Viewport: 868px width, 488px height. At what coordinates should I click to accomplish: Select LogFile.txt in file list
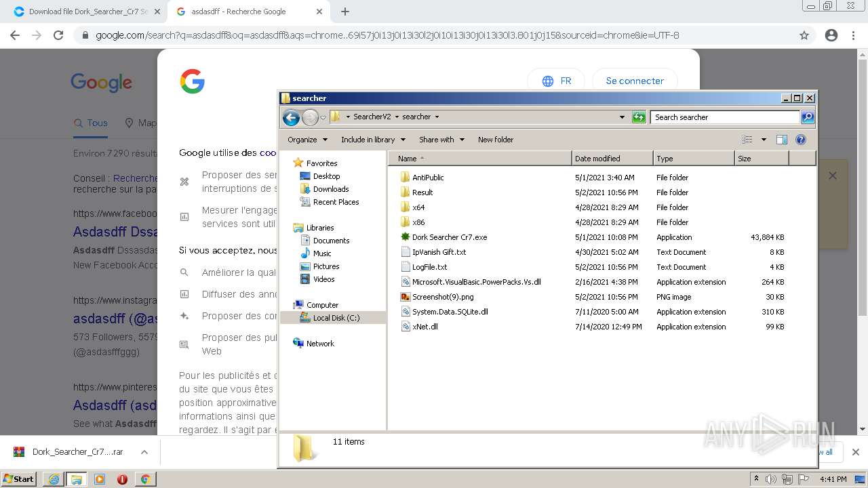click(429, 267)
